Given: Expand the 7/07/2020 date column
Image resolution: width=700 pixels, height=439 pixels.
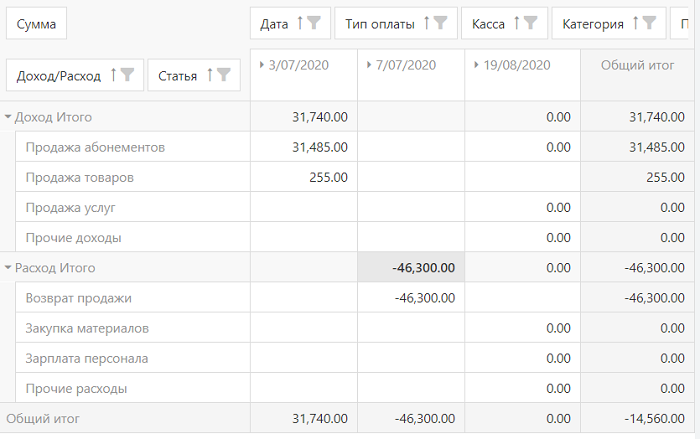Looking at the screenshot, I should 369,65.
